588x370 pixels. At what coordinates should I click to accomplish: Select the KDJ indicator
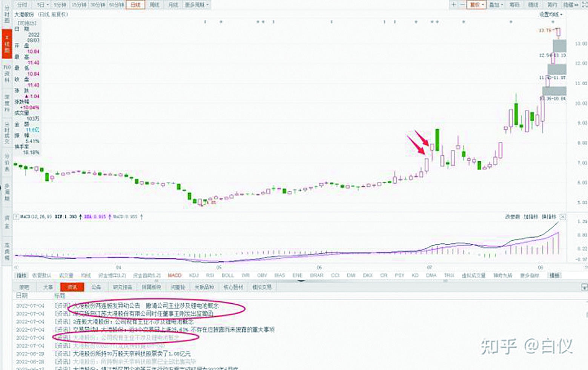point(194,276)
